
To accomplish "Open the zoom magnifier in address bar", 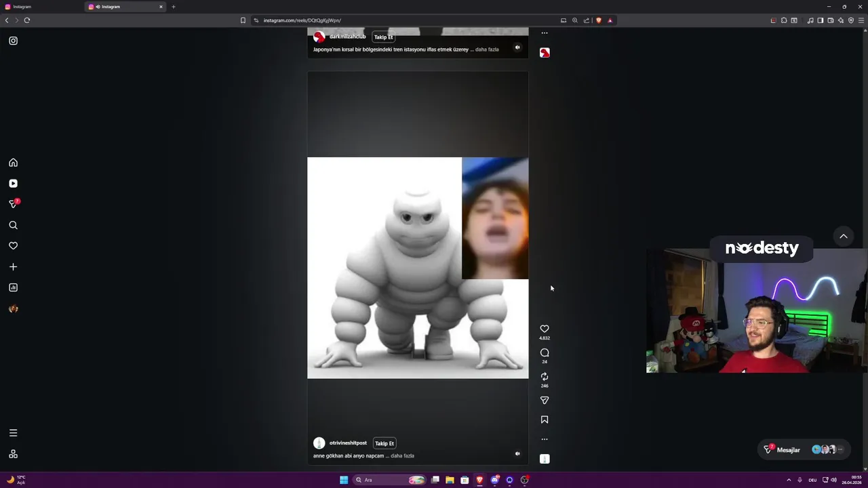I will click(x=575, y=20).
